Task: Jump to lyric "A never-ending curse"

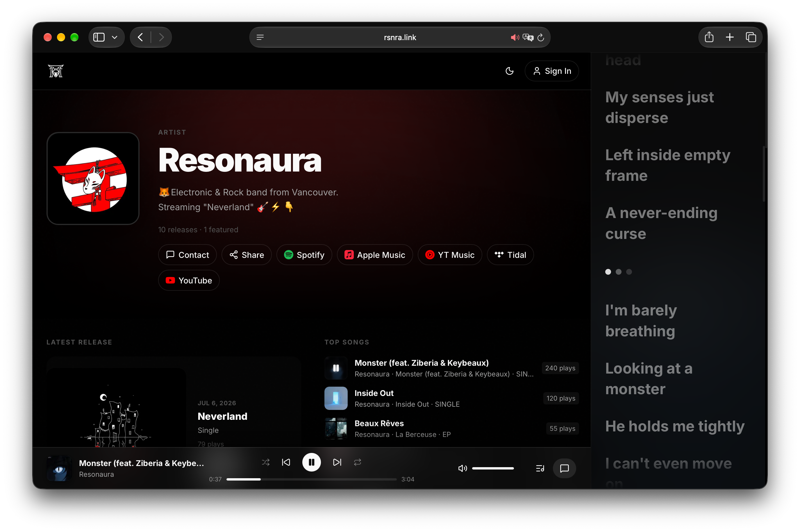Action: [661, 223]
